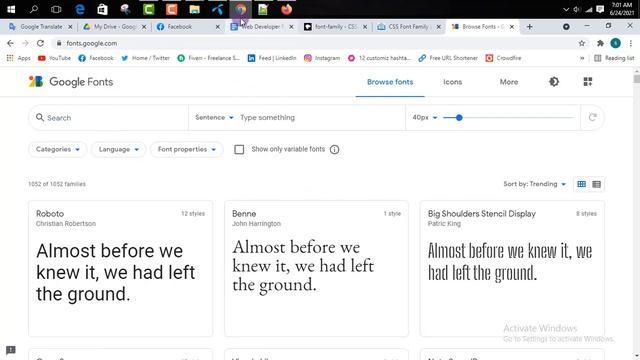Open Free URL Shortener bookmark
The width and height of the screenshot is (640, 360).
coord(448,58)
